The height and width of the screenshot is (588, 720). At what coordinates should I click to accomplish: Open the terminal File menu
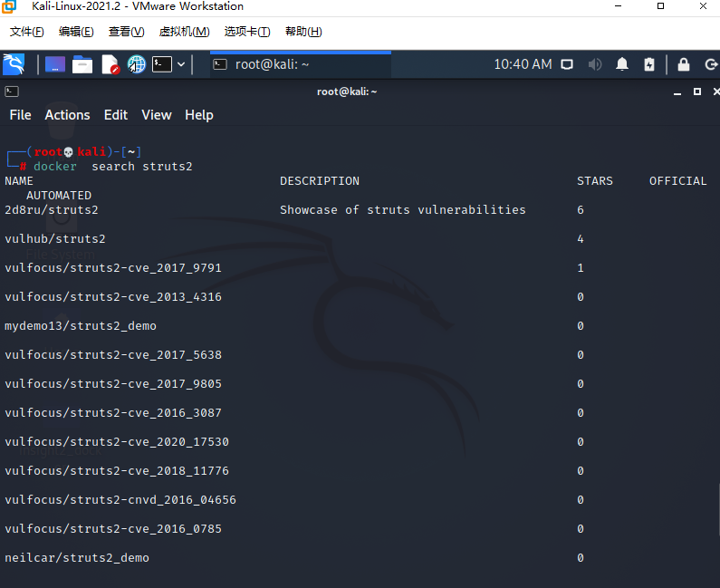pyautogui.click(x=21, y=115)
